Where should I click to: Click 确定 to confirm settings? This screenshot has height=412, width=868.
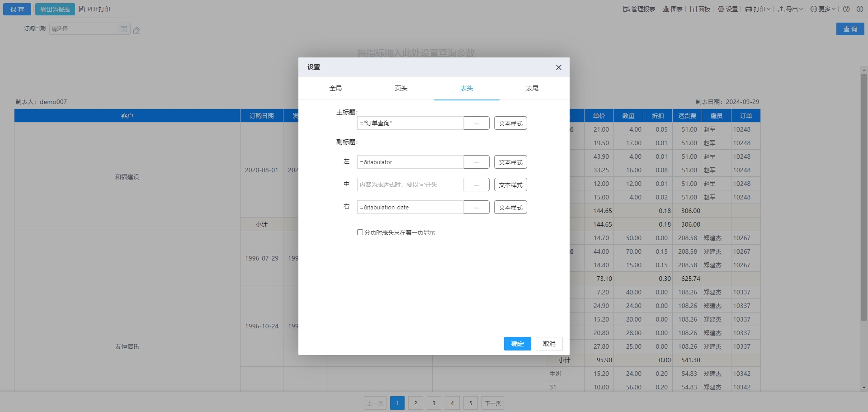click(517, 344)
